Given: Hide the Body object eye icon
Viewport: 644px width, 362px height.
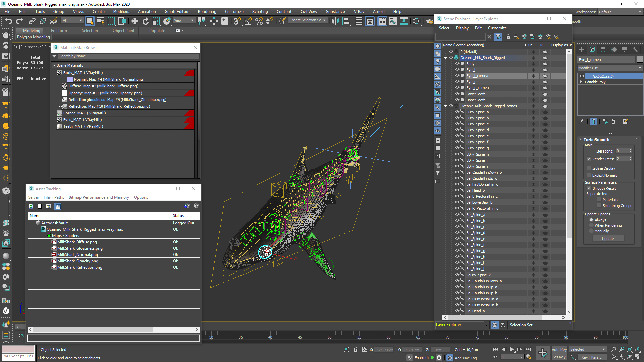Looking at the screenshot, I should point(457,64).
